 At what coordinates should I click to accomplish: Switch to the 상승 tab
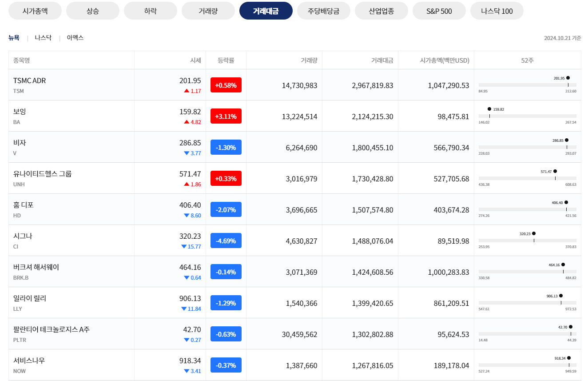[x=93, y=11]
